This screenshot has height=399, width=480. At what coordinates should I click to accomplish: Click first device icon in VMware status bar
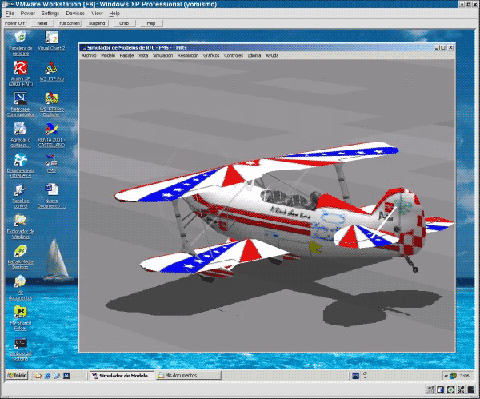pyautogui.click(x=431, y=389)
